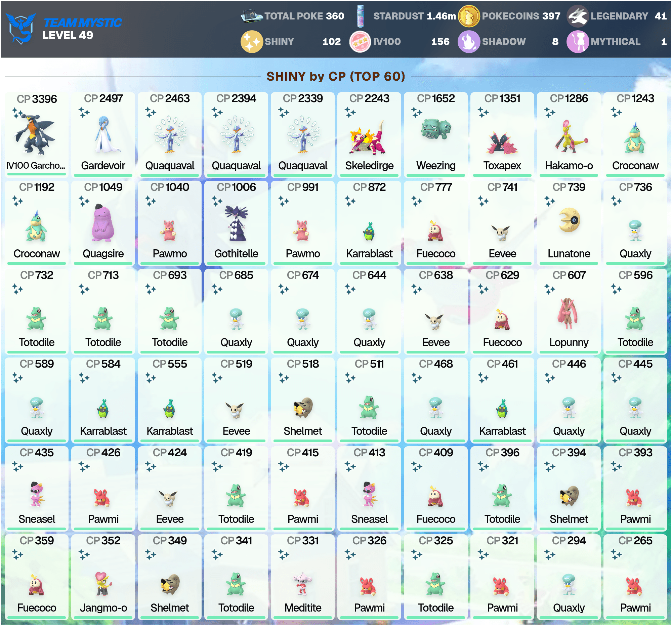Click the 'CP 991' Pawmo value
The width and height of the screenshot is (672, 625).
[303, 187]
